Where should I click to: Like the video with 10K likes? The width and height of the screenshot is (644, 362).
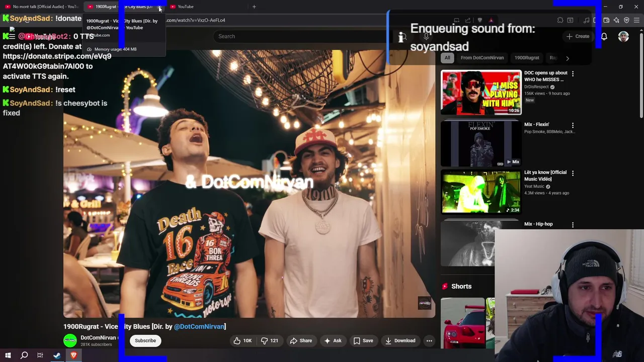click(x=242, y=341)
